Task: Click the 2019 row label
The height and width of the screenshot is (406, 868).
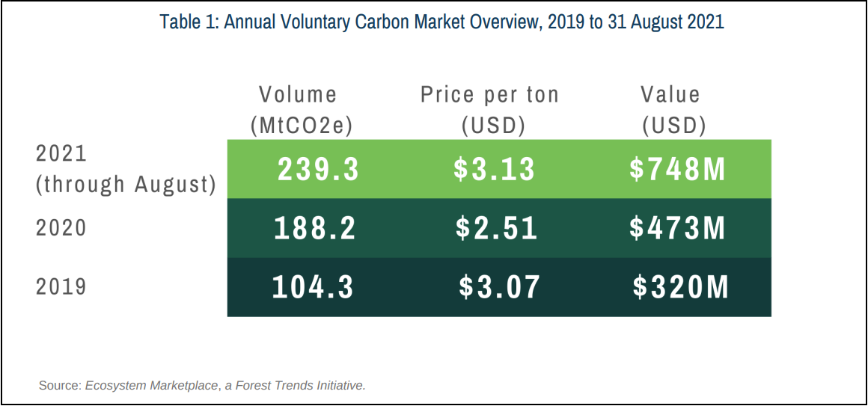Action: click(61, 286)
